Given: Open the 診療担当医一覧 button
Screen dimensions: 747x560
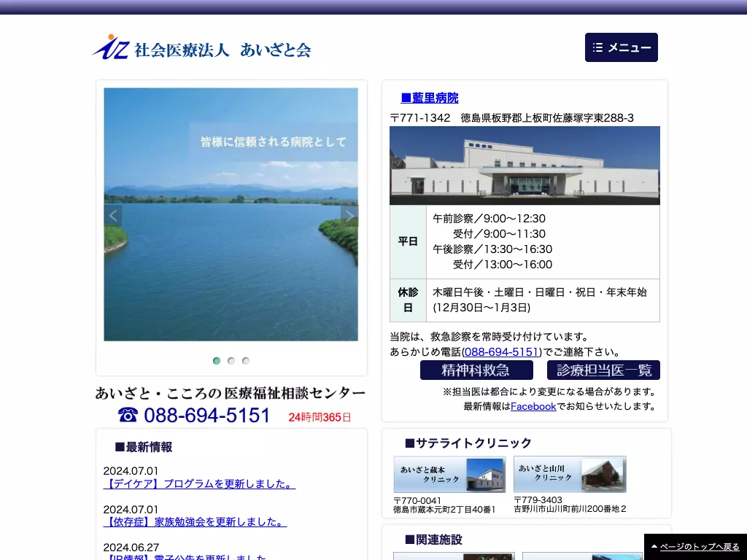Looking at the screenshot, I should [x=603, y=370].
